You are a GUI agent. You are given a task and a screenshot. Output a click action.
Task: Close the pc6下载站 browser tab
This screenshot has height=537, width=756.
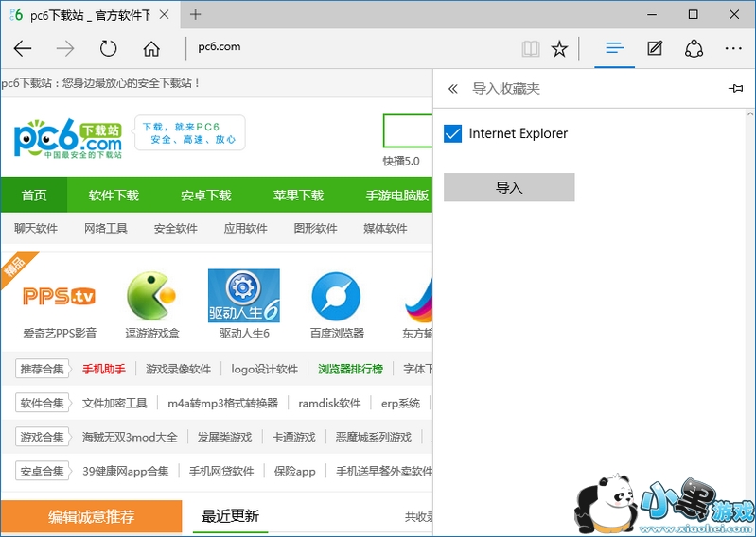(x=164, y=15)
